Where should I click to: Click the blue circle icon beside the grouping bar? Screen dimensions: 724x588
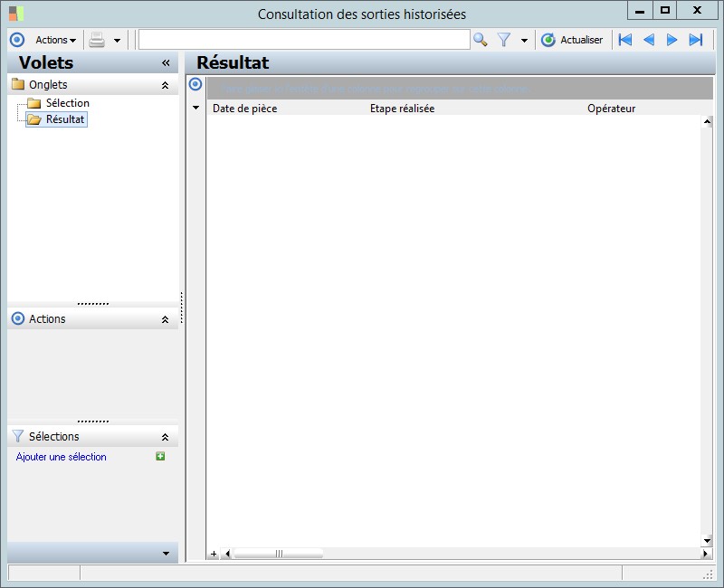pyautogui.click(x=195, y=84)
